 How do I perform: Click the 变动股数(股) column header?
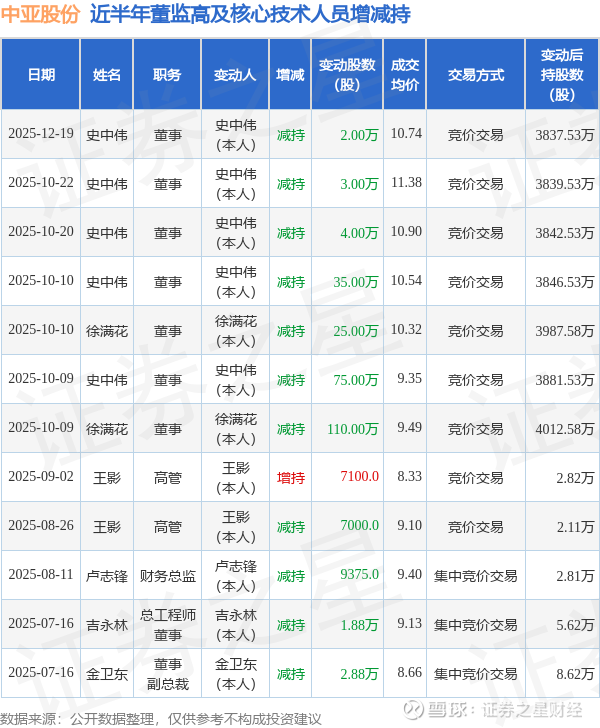347,75
